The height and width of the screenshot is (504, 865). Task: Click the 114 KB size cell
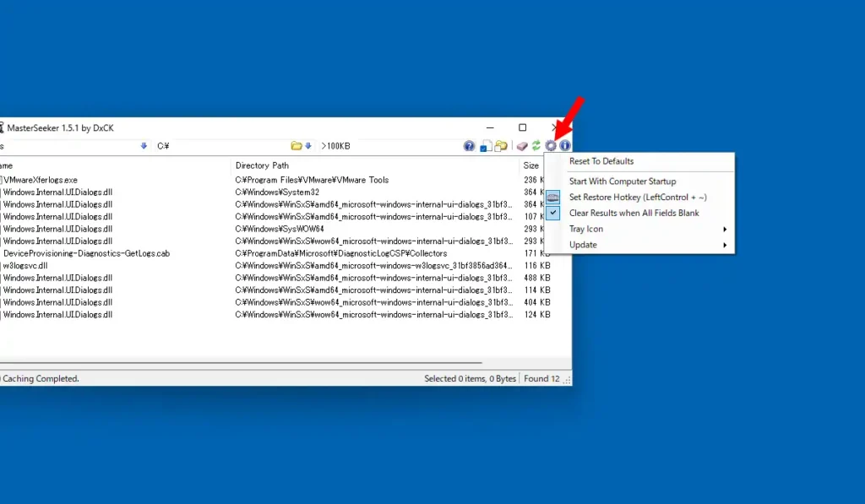click(536, 290)
